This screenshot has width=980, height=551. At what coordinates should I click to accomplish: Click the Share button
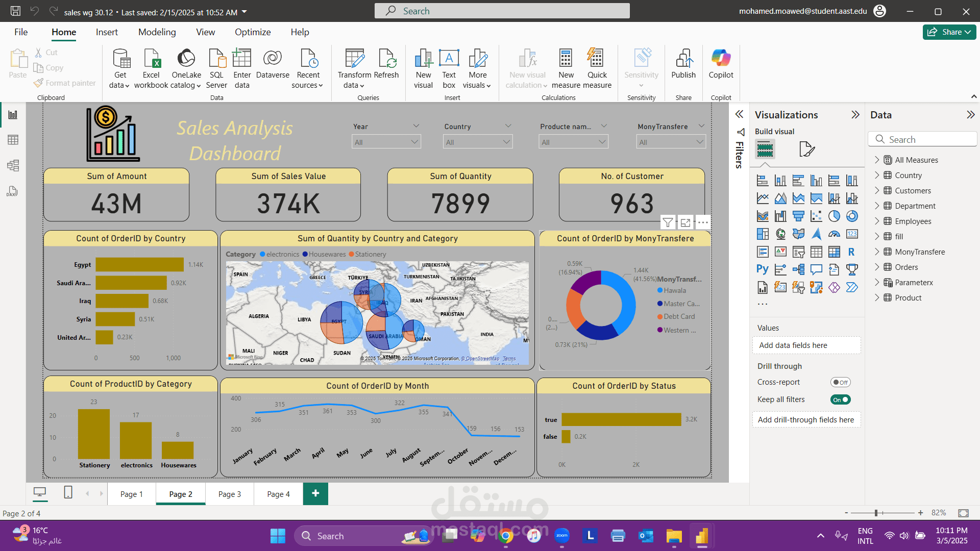[x=948, y=32]
